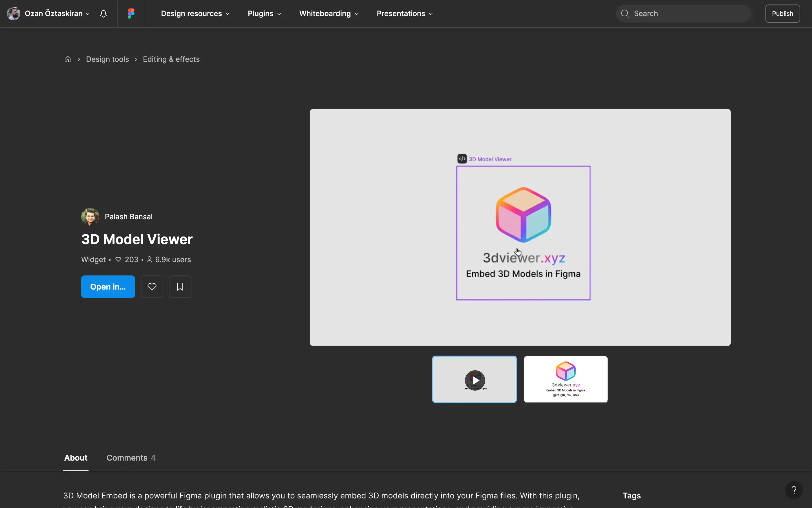Screen dimensions: 812x508
Task: Save the widget with the bookmark button
Action: click(180, 286)
